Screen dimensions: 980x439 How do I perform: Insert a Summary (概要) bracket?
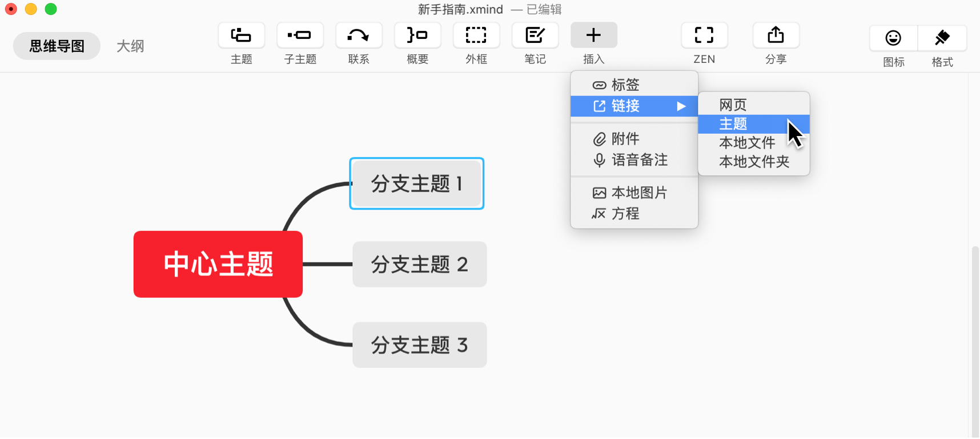click(x=417, y=36)
